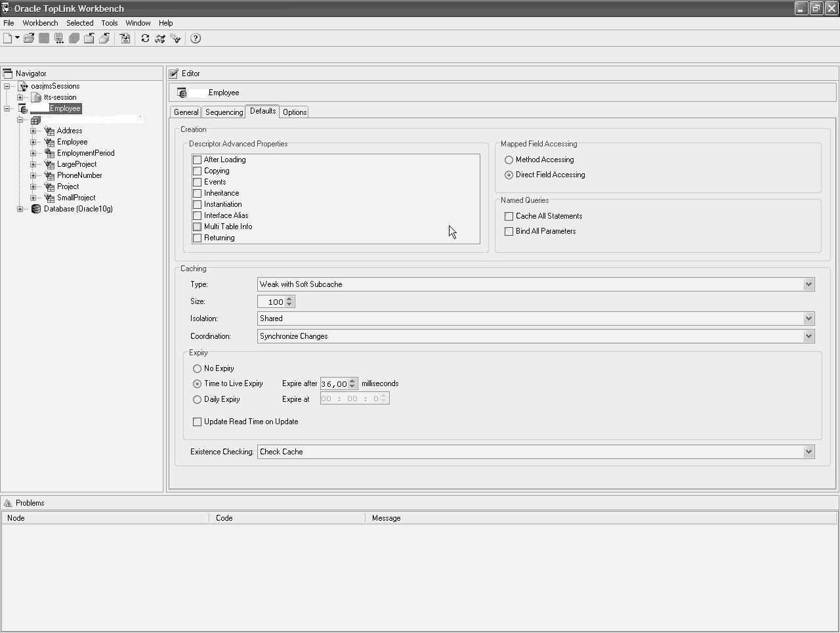Enable the After Loading checkbox
The height and width of the screenshot is (633, 840).
pyautogui.click(x=197, y=160)
